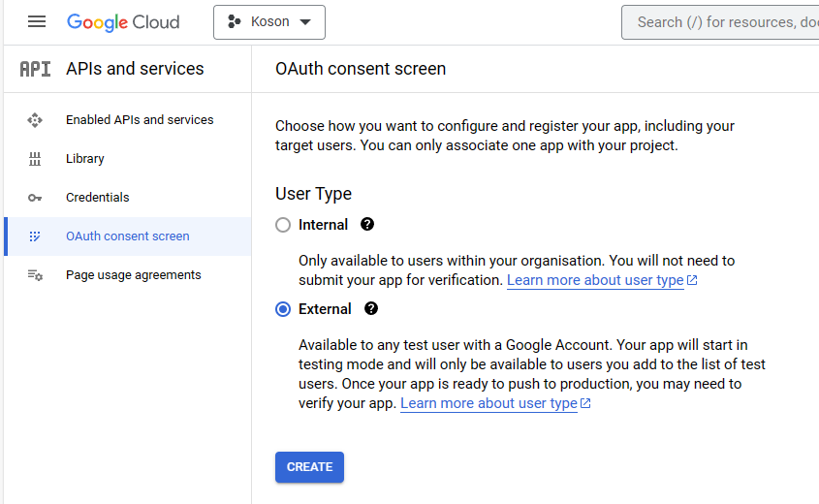
Task: Click the help icon next to Internal
Action: [x=367, y=224]
